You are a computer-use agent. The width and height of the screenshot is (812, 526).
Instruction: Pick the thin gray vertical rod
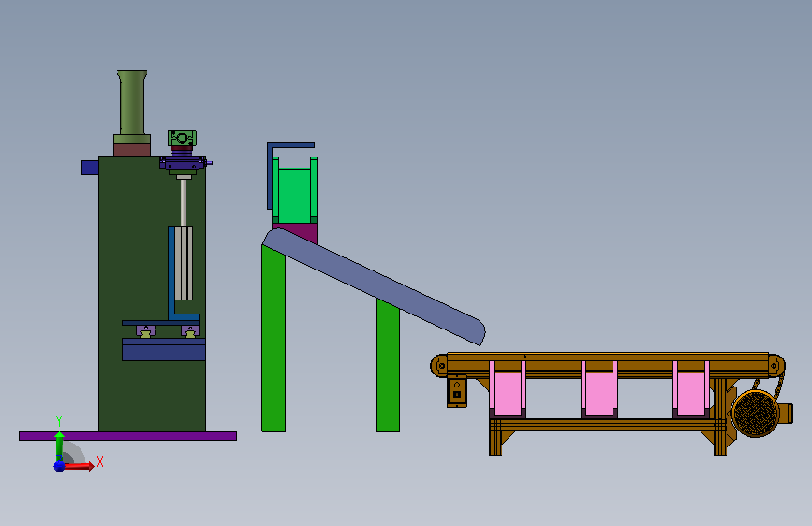(x=184, y=203)
